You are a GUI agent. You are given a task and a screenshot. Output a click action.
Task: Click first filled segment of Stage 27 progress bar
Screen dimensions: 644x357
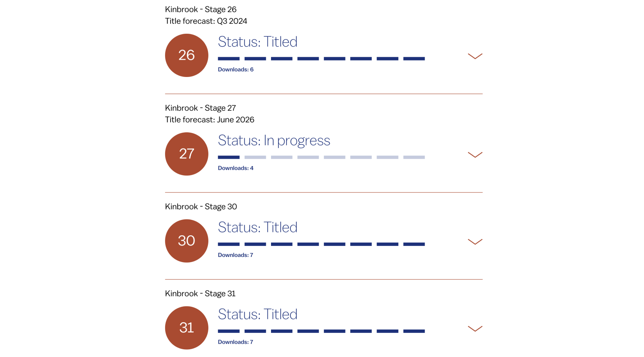(228, 157)
